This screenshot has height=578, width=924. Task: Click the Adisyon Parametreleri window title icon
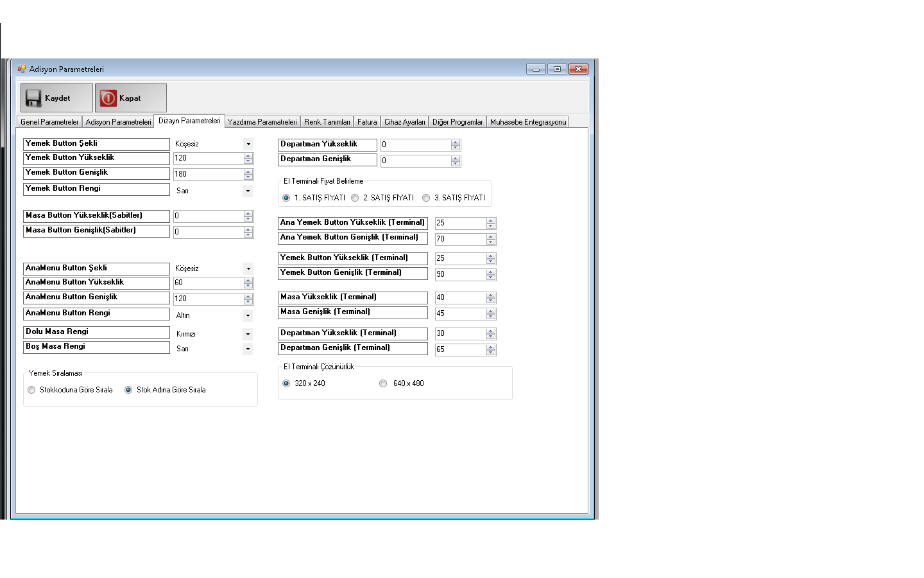click(22, 69)
